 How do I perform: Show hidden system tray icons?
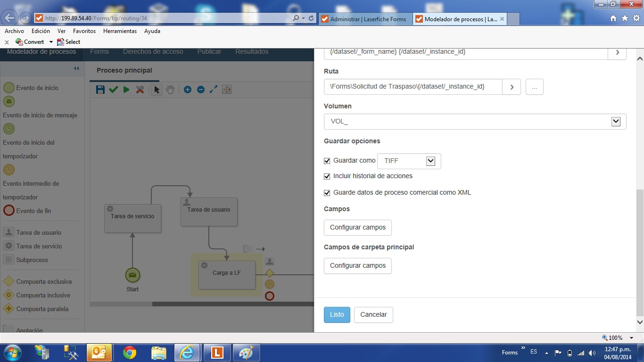coord(546,353)
